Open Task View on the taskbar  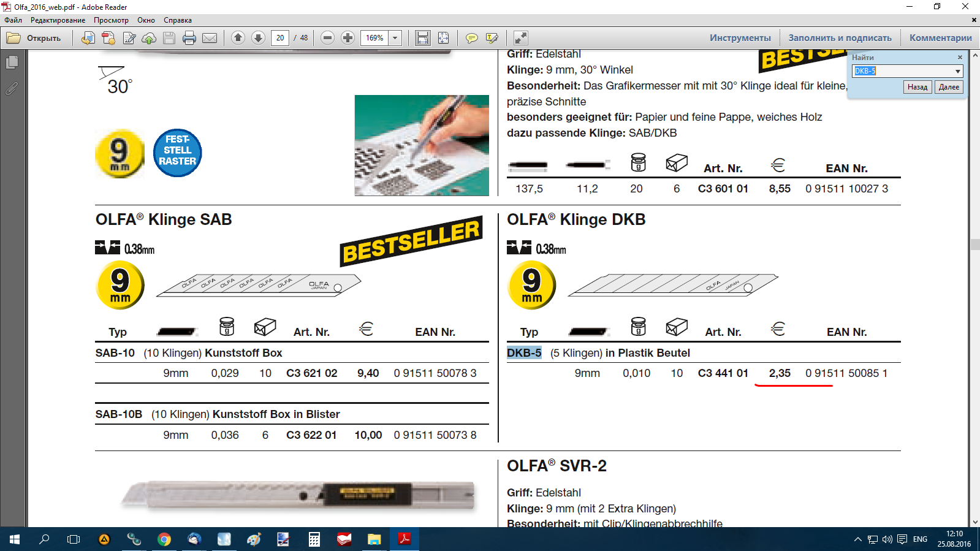click(74, 539)
